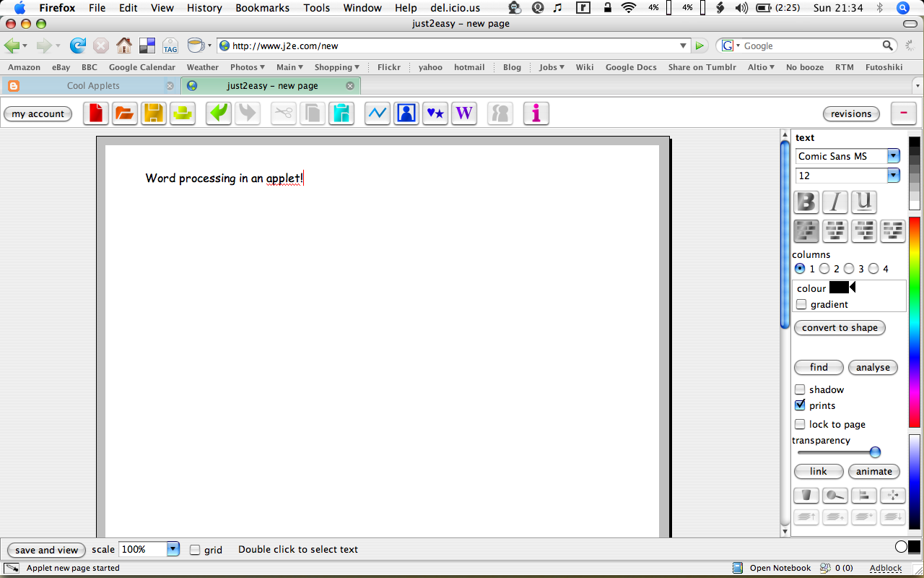Open the Comic Sans MS font dropdown

[x=894, y=156]
